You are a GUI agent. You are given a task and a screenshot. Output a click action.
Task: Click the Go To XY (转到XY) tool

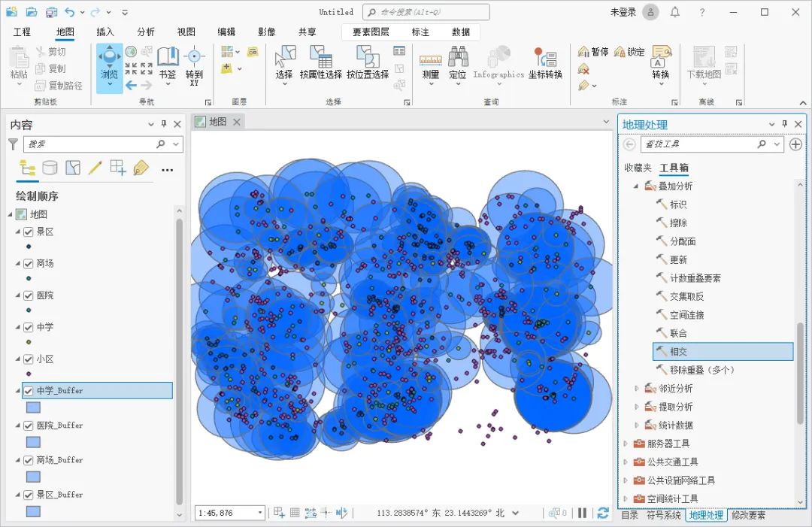[194, 65]
